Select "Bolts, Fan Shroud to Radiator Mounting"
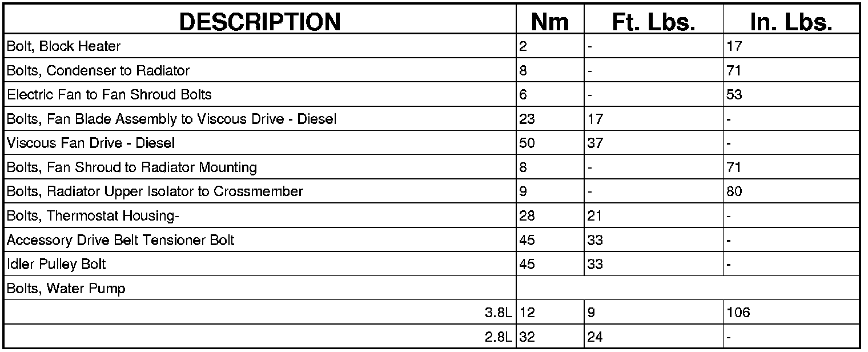The image size is (868, 352). point(132,167)
